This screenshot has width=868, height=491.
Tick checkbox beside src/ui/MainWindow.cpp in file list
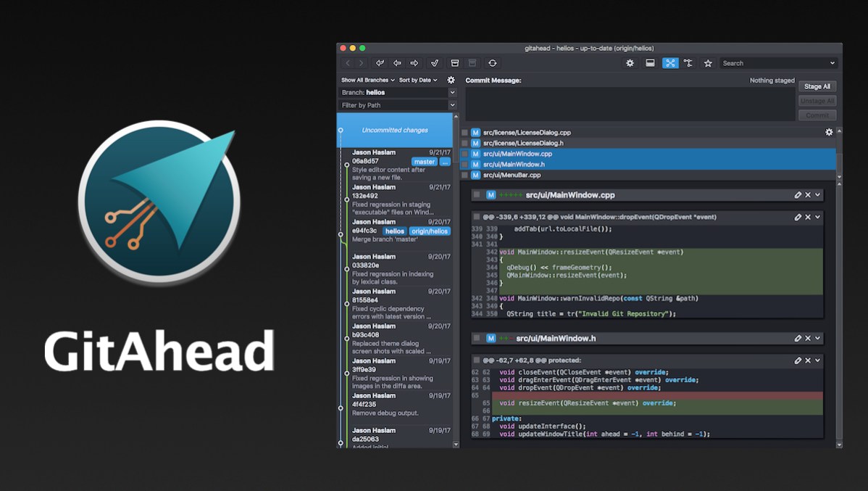(x=464, y=154)
